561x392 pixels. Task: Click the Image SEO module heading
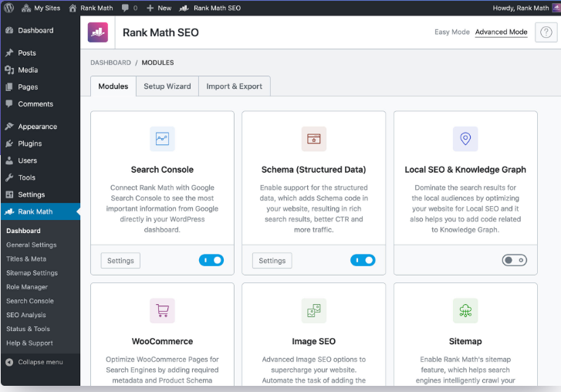[314, 341]
